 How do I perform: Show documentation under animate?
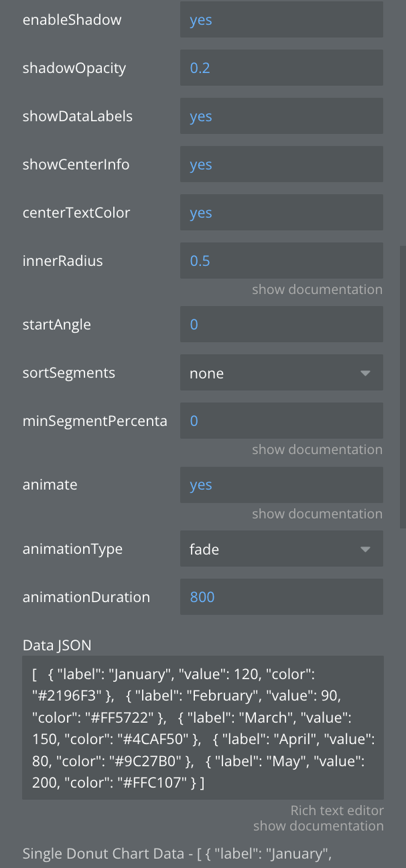317,514
